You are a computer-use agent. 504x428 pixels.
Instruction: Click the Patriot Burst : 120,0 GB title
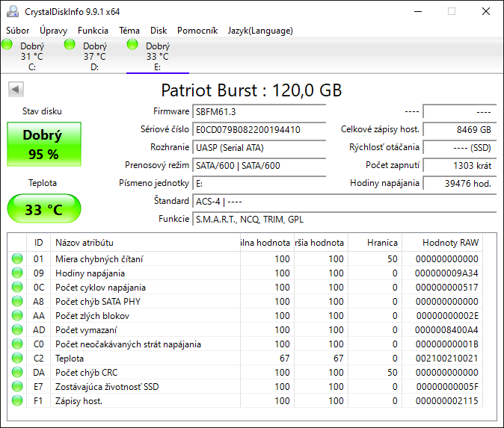tap(251, 90)
